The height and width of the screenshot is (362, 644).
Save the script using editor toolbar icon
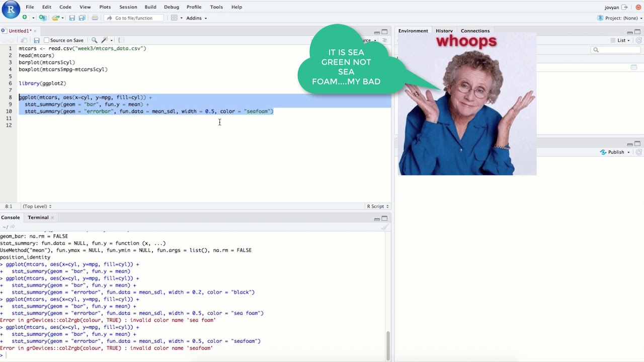(x=36, y=40)
